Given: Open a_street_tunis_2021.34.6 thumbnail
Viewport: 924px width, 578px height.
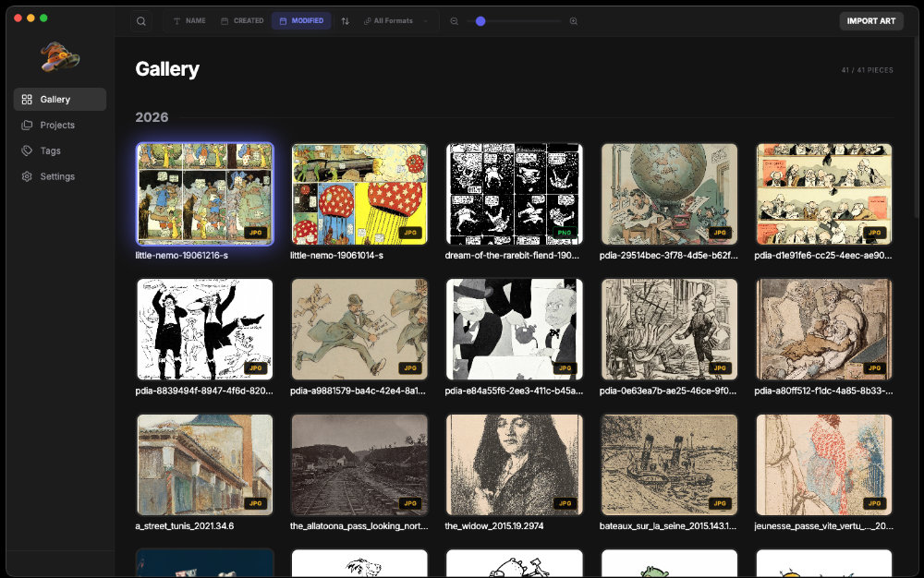Looking at the screenshot, I should tap(205, 464).
